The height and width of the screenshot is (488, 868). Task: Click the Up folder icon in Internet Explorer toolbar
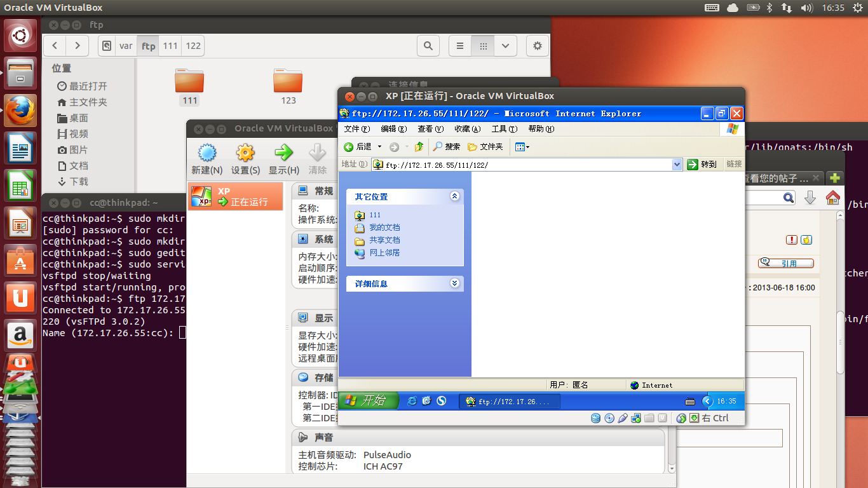(x=419, y=147)
